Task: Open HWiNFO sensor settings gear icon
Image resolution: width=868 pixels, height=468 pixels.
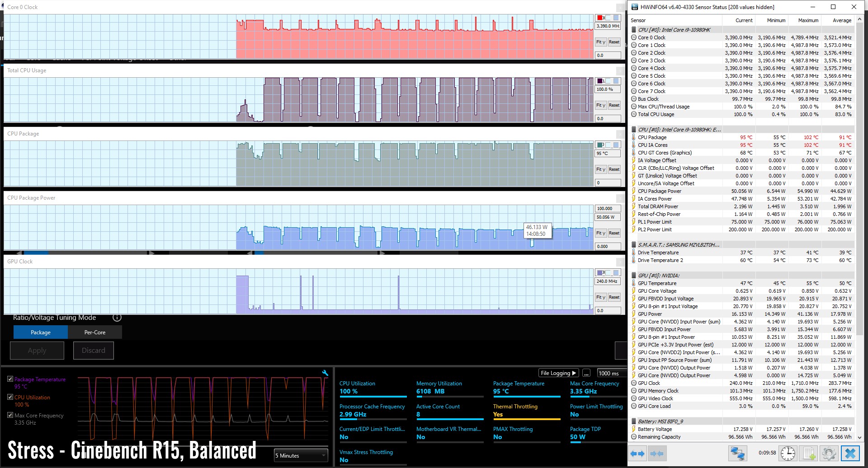Action: tap(829, 453)
